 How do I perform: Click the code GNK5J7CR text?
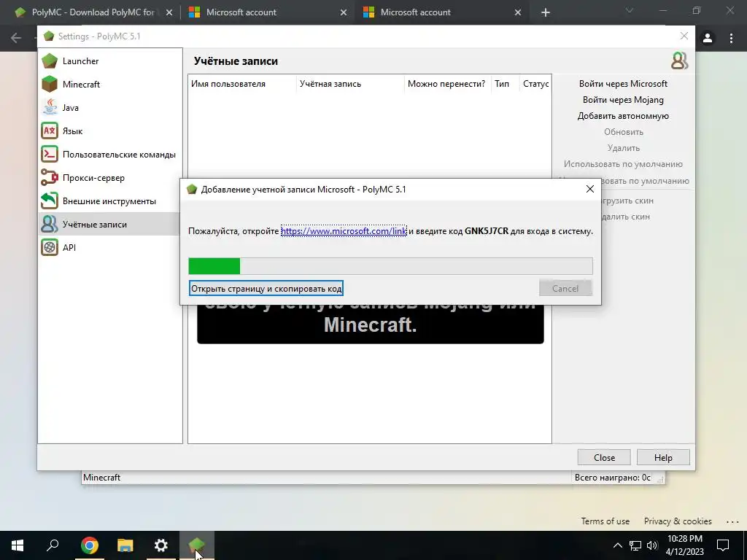click(x=487, y=231)
